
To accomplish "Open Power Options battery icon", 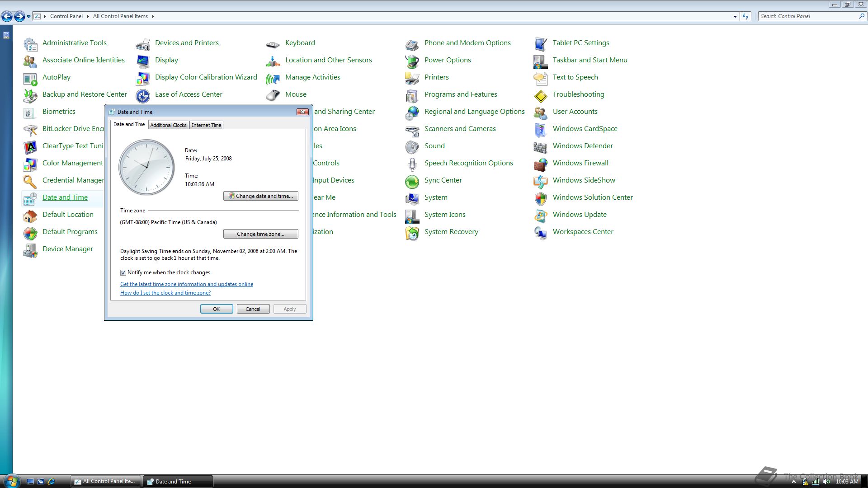I will tap(412, 61).
